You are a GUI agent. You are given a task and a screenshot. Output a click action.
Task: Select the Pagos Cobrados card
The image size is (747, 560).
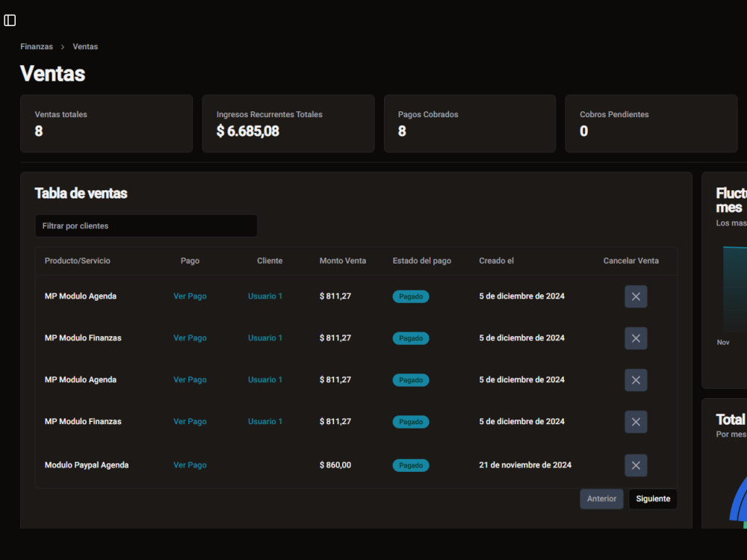click(x=470, y=124)
